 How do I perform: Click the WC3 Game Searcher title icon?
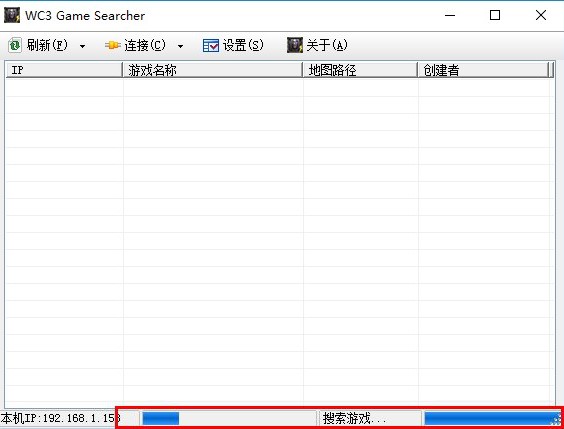[x=12, y=15]
